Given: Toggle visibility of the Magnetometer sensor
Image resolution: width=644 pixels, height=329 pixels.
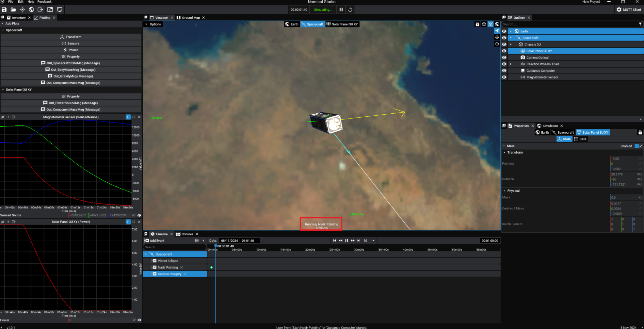Looking at the screenshot, I should (504, 77).
